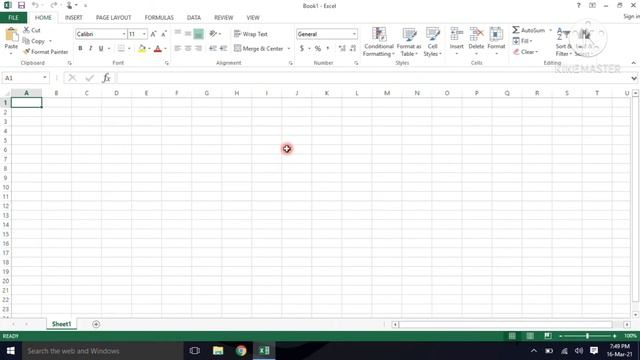Open the font name dropdown
The width and height of the screenshot is (640, 360).
124,34
